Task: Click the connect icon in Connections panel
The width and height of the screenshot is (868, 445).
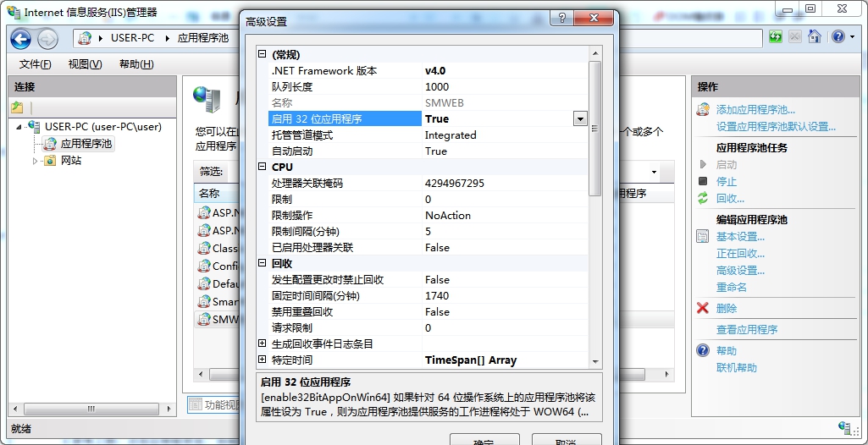Action: click(18, 107)
